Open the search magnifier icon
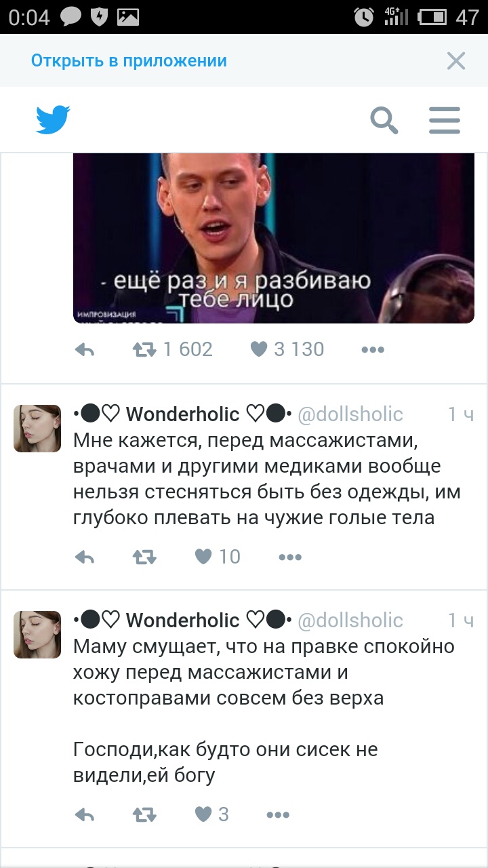 tap(384, 121)
